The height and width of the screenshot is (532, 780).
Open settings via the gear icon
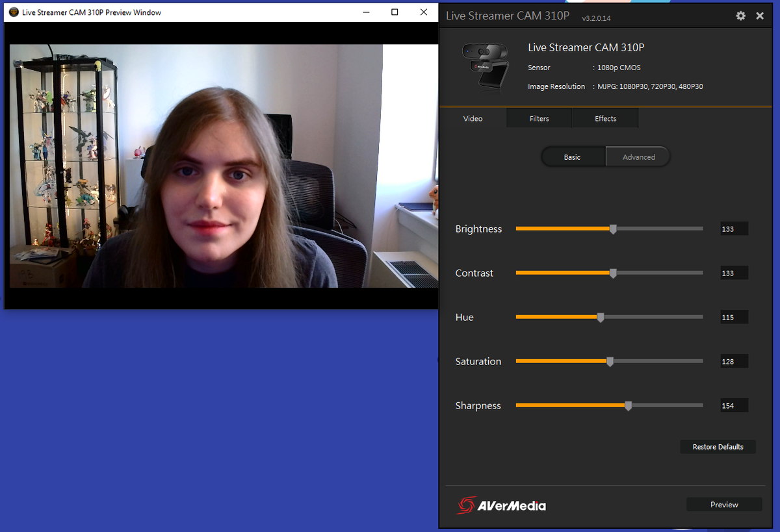coord(740,16)
